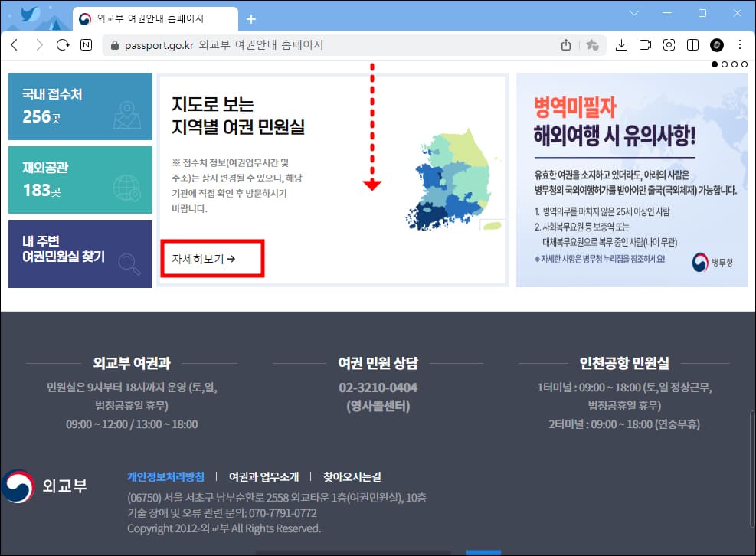Viewport: 756px width, 556px height.
Task: Expand the chevron beside the window controls
Action: point(633,14)
